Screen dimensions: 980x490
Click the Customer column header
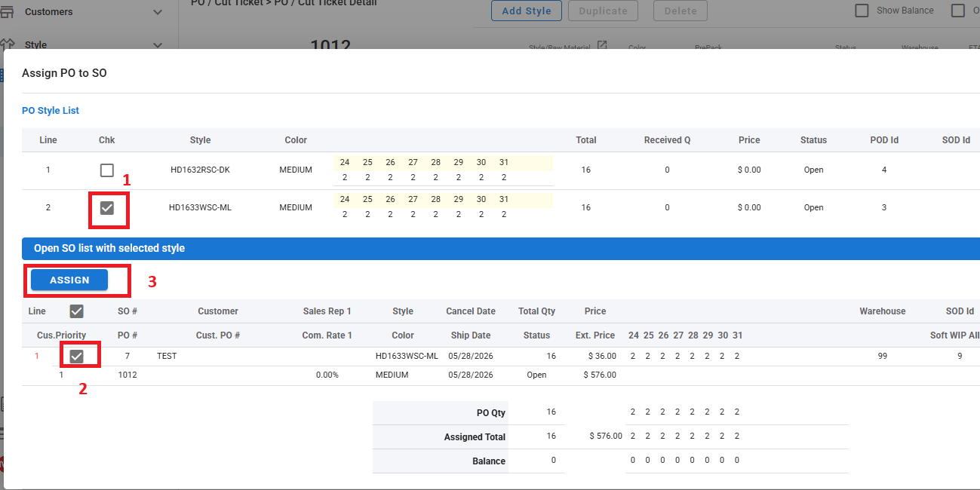coord(218,311)
